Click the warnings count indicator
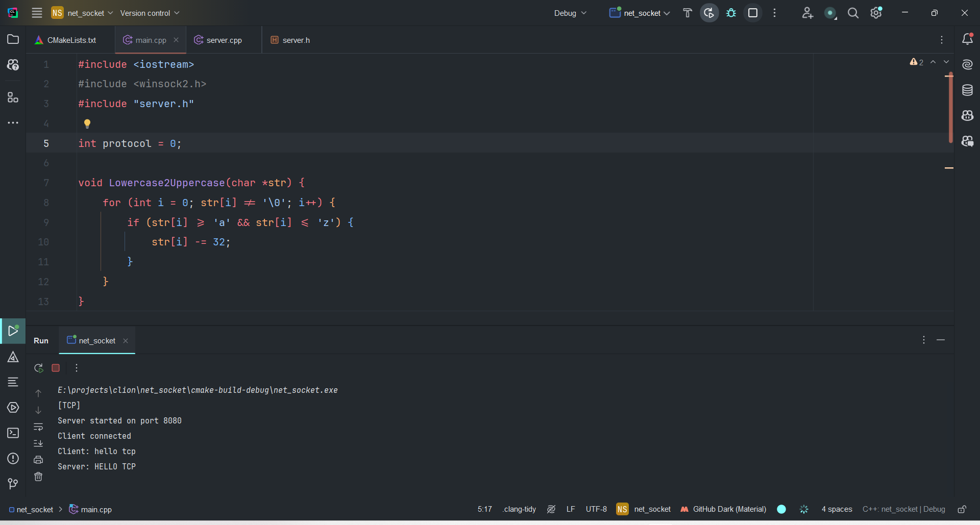 pos(917,62)
